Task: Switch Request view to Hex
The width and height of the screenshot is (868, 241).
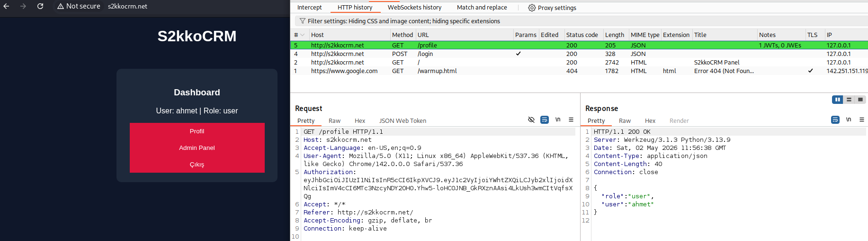Action: coord(360,121)
